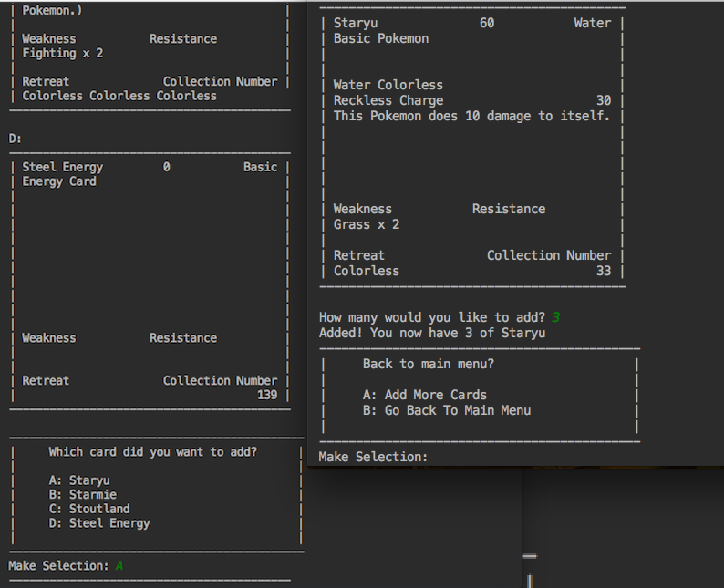
Task: Click the 'Staryu' card name in right window
Action: pos(356,23)
